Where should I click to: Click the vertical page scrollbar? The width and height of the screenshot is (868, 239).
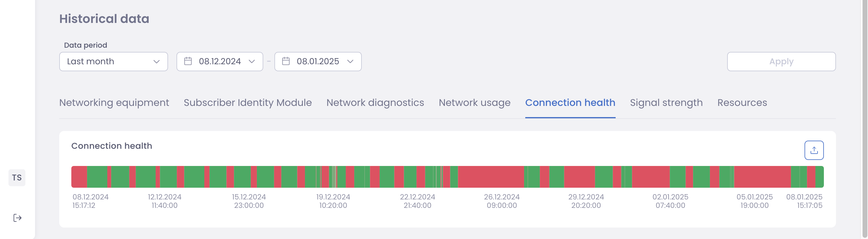(864, 118)
